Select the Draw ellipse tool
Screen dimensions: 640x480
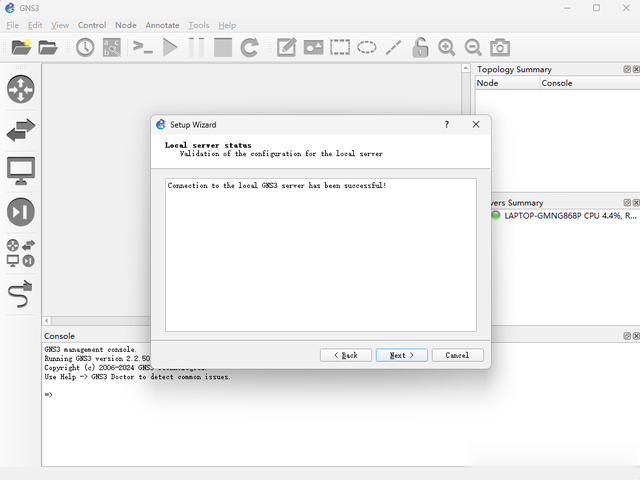pos(367,47)
